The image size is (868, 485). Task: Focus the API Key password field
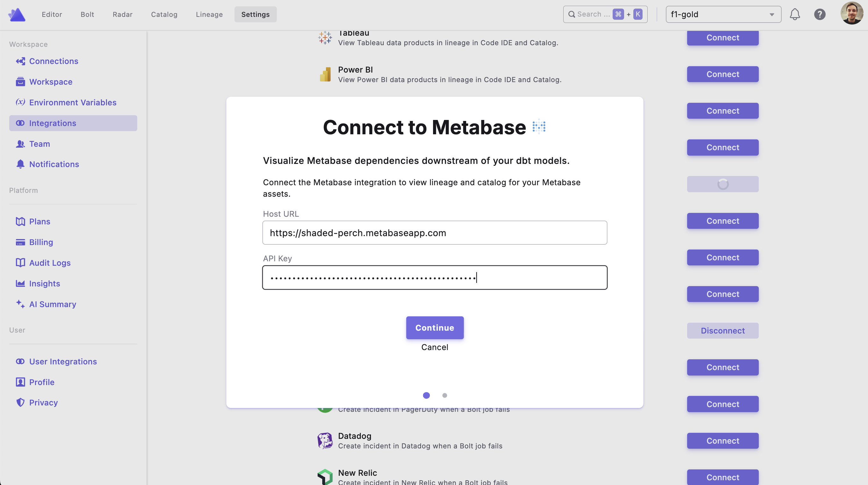[435, 278]
